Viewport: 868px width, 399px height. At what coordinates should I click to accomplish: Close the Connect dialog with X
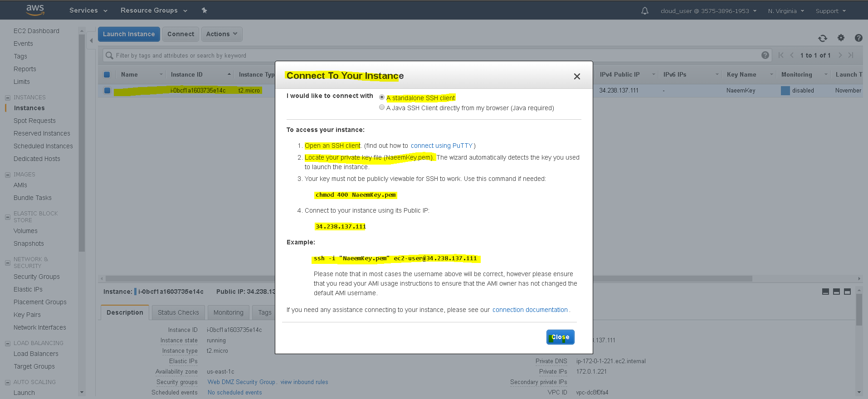[577, 76]
